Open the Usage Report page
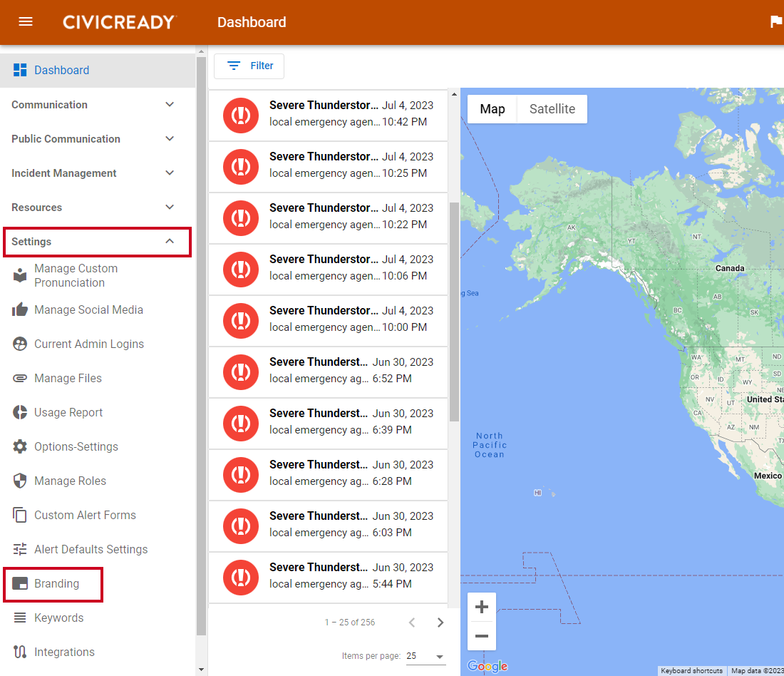 (x=98, y=412)
